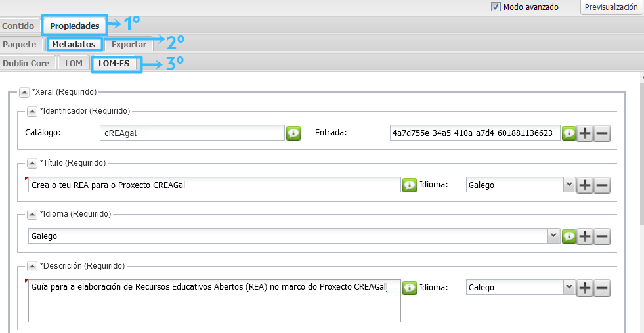Click into the Catálogo text field
This screenshot has width=644, height=333.
(191, 133)
